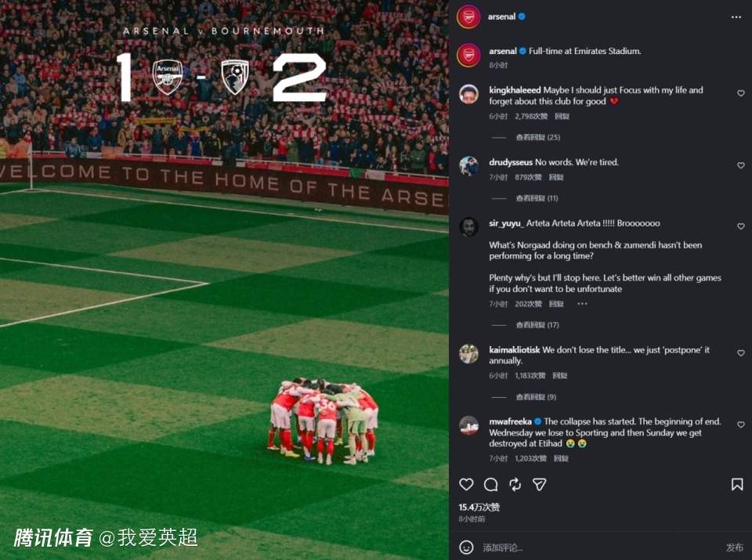Viewport: 752px width, 560px height.
Task: Repost using the circular arrows icon
Action: pos(515,484)
